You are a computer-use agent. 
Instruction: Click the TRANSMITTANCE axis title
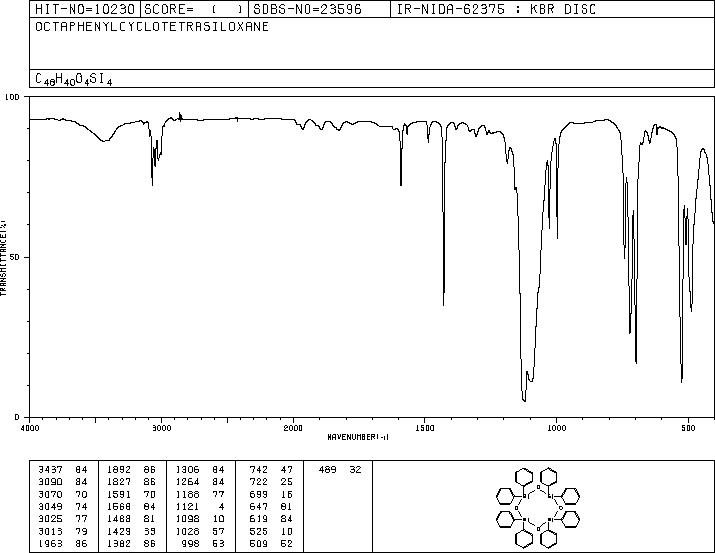3,257
